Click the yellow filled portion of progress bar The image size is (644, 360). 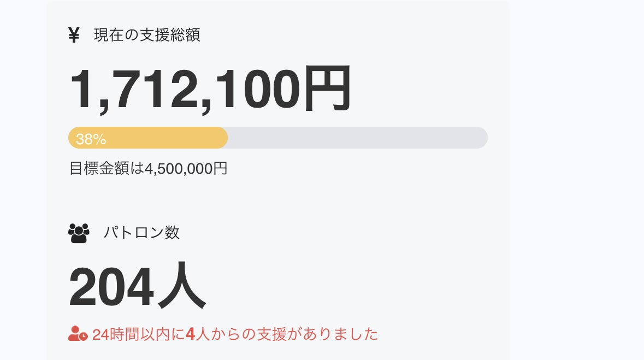tap(164, 138)
